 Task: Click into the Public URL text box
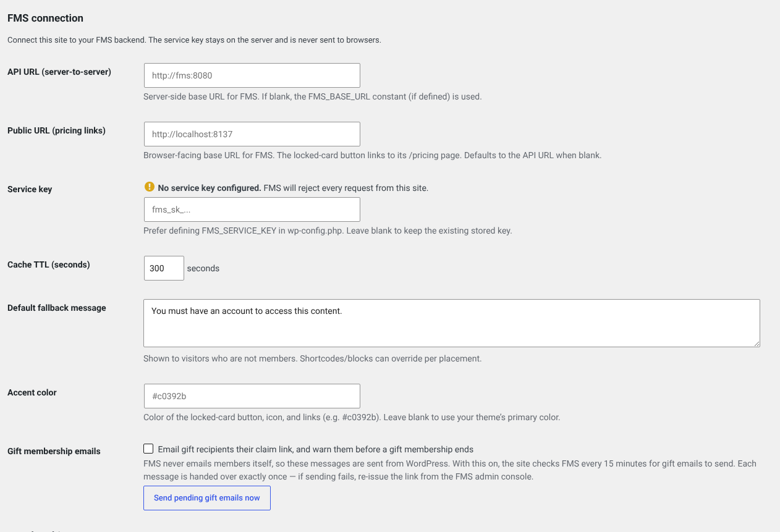coord(252,134)
